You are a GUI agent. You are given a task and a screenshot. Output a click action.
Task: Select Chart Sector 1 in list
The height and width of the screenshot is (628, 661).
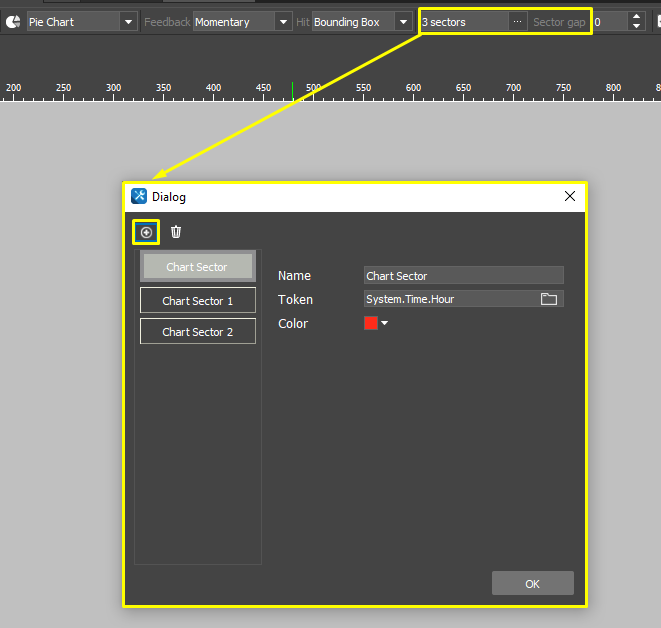click(197, 300)
